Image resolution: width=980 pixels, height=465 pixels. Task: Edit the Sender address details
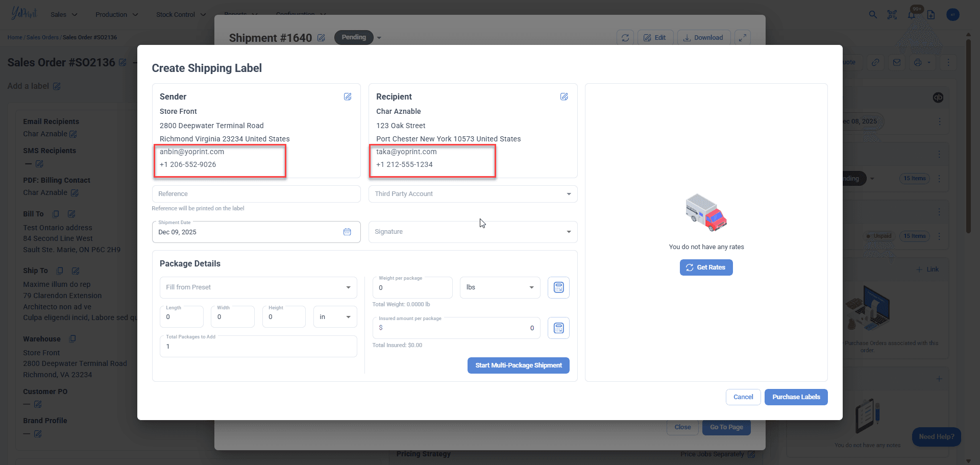click(348, 96)
